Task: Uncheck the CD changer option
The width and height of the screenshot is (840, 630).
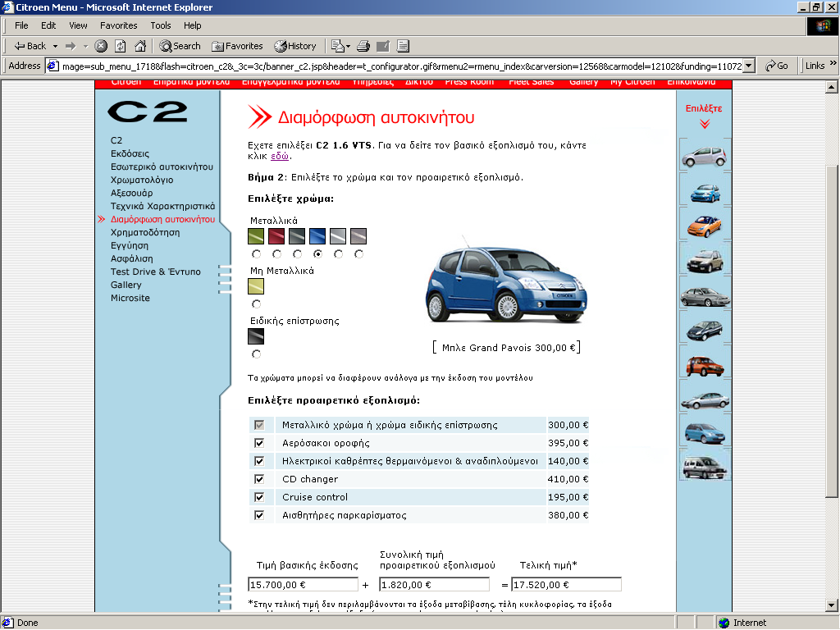Action: coord(259,479)
